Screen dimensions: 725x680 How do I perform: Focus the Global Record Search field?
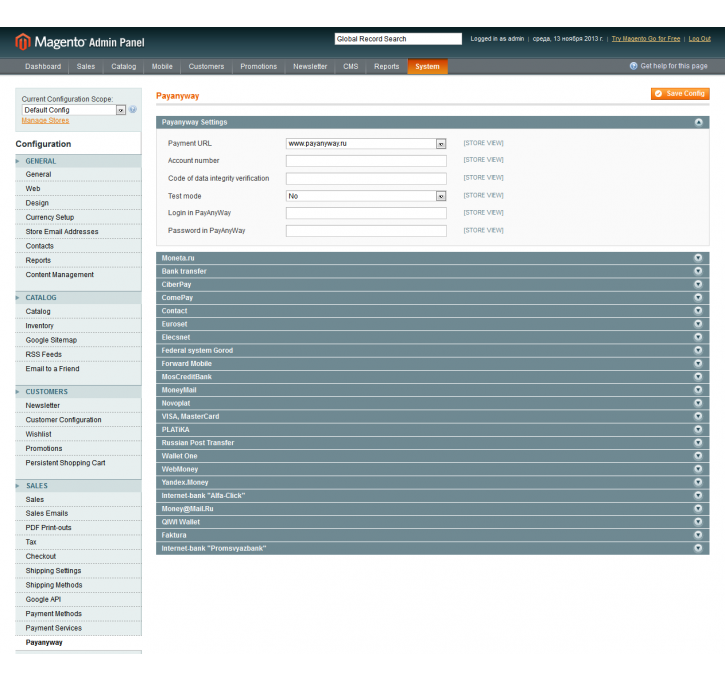click(x=398, y=39)
